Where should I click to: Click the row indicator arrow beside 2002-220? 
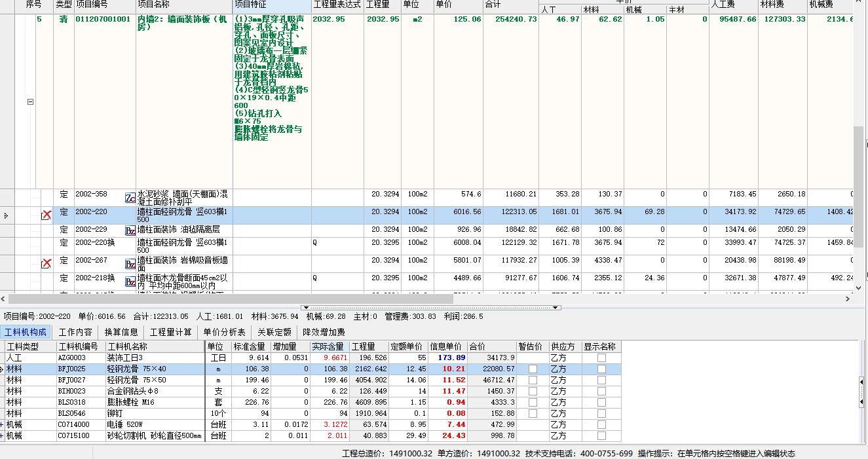coord(6,215)
